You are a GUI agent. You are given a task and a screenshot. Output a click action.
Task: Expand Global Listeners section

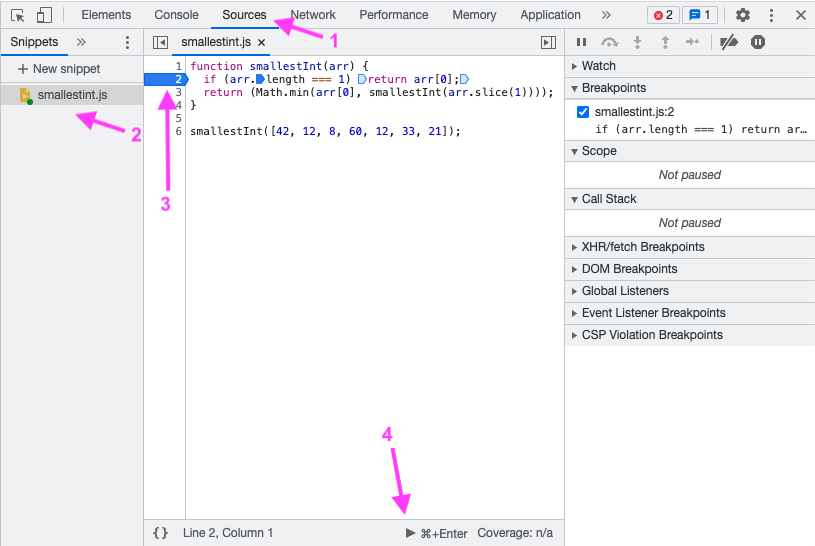(x=690, y=291)
